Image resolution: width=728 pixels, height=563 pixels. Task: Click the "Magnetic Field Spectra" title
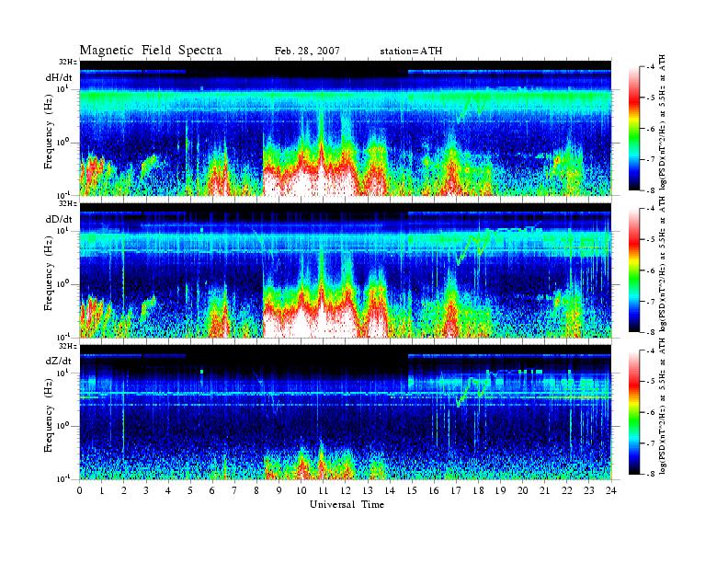151,51
